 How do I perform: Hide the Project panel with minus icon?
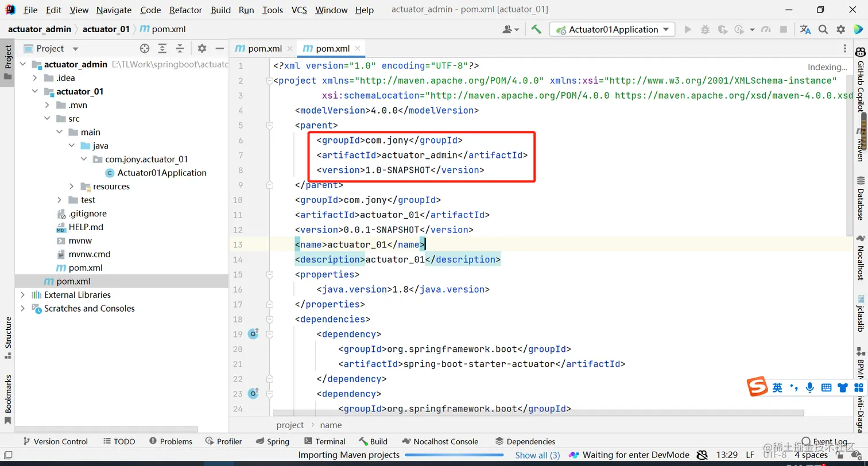point(219,49)
